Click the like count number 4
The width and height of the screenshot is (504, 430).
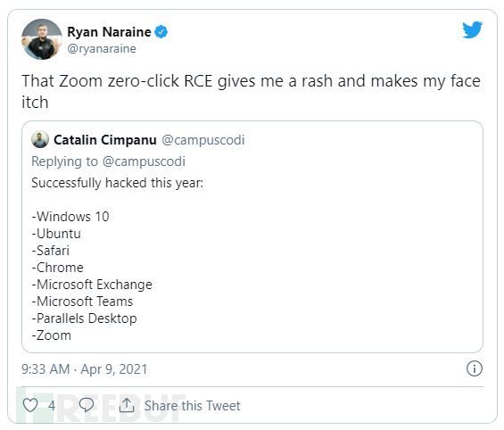pyautogui.click(x=52, y=406)
